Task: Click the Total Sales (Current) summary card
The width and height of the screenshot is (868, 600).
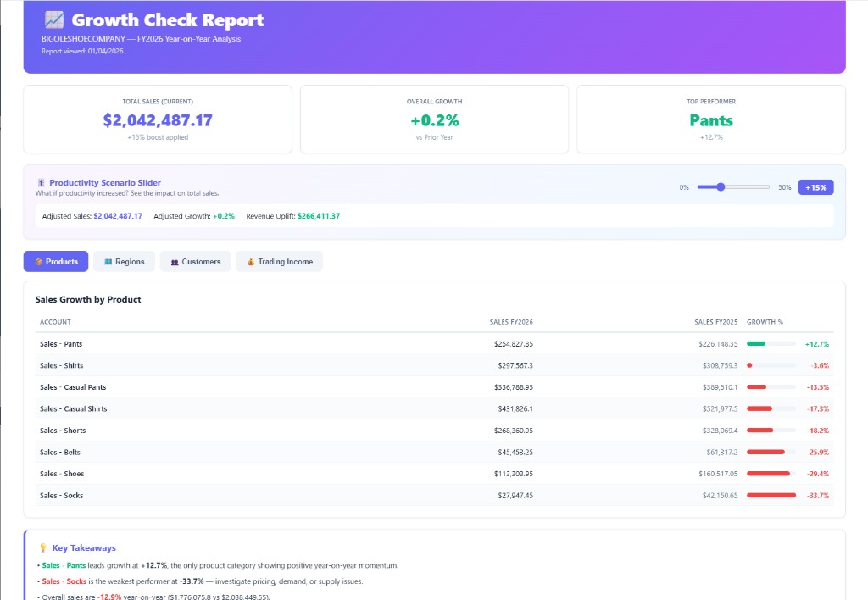Action: point(158,119)
